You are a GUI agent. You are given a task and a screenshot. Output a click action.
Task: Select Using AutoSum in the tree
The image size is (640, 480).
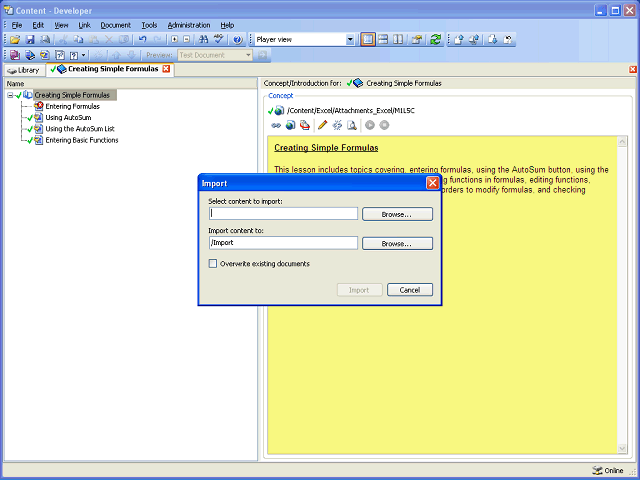pyautogui.click(x=68, y=118)
